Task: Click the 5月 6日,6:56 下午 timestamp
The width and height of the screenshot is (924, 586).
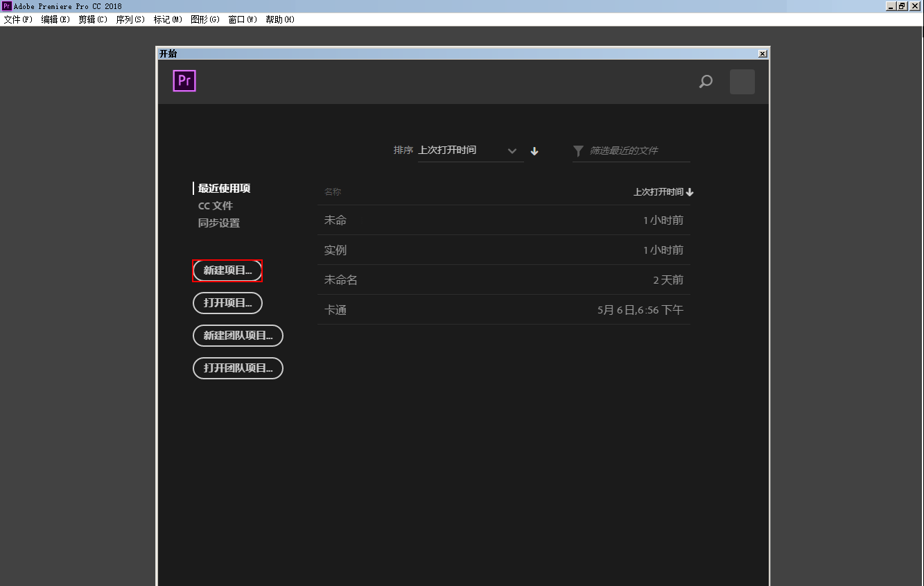Action: pos(640,310)
